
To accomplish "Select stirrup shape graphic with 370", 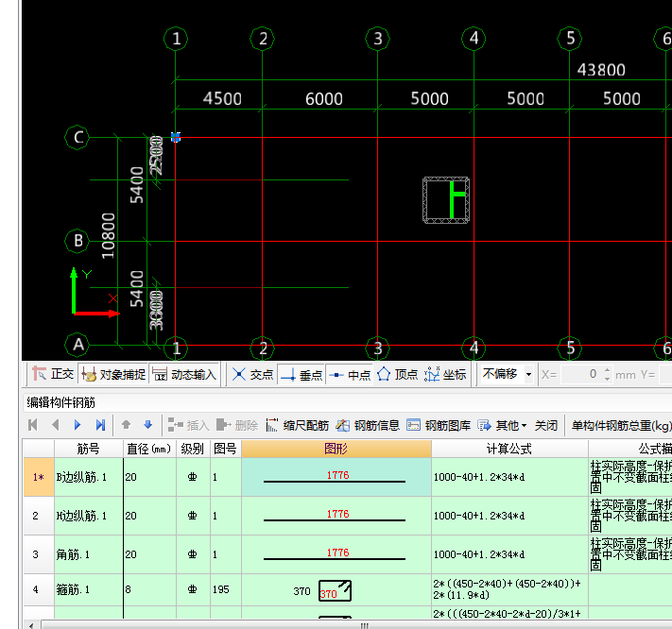I will coord(336,591).
